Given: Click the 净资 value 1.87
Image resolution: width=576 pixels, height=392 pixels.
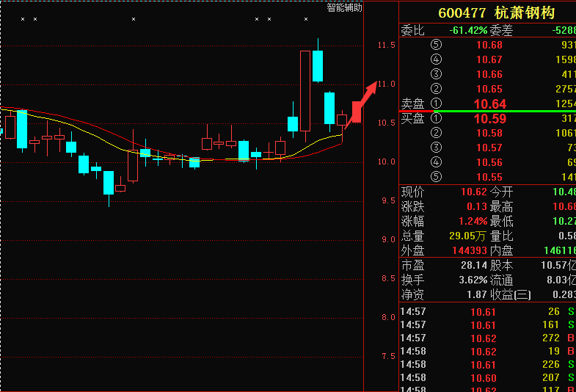Looking at the screenshot, I should click(477, 294).
